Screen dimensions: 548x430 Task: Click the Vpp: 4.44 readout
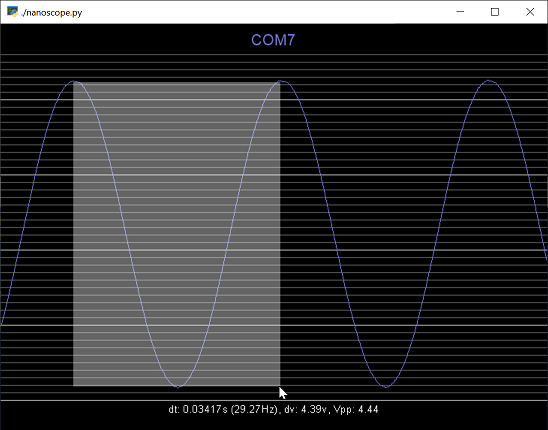click(356, 409)
